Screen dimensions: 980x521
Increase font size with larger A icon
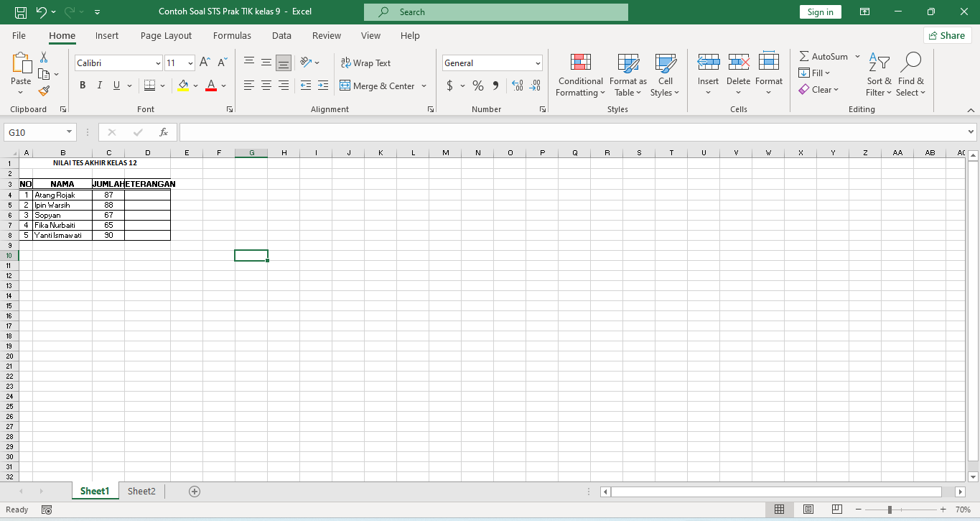(205, 63)
